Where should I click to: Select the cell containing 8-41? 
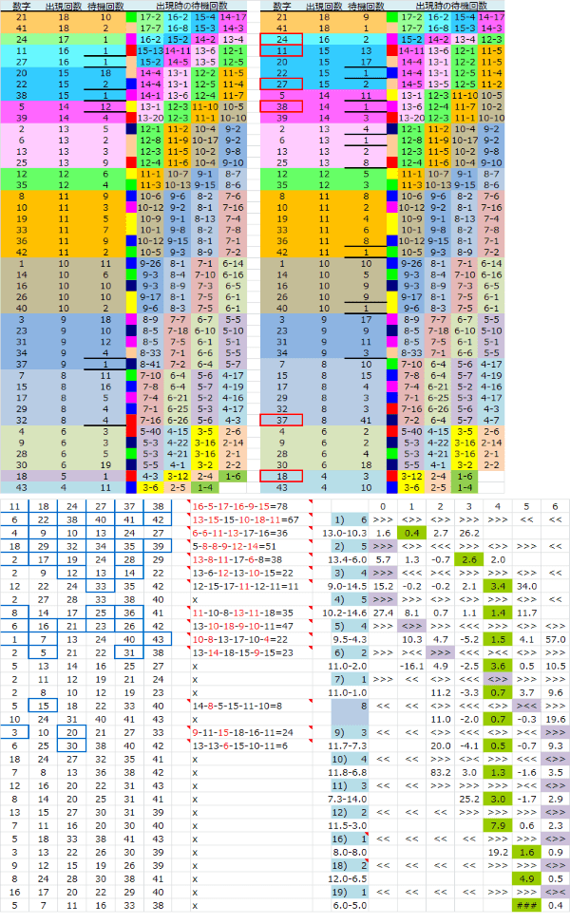[150, 364]
